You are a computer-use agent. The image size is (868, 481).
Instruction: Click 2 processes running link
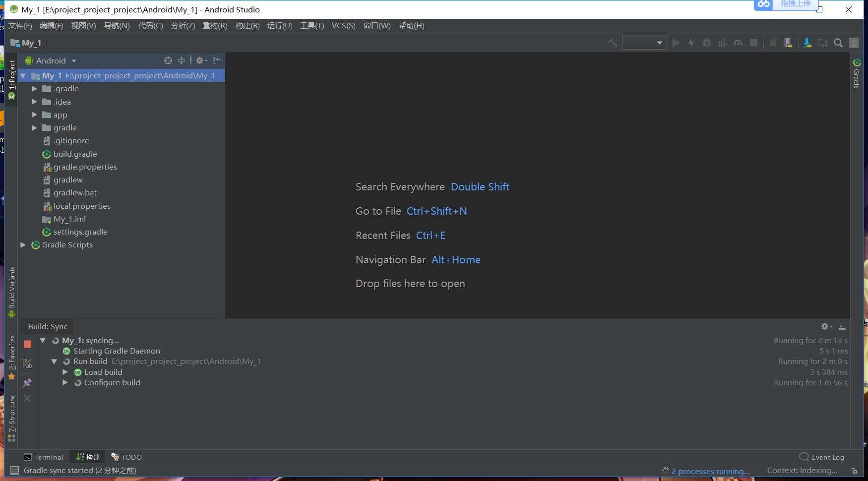coord(710,471)
